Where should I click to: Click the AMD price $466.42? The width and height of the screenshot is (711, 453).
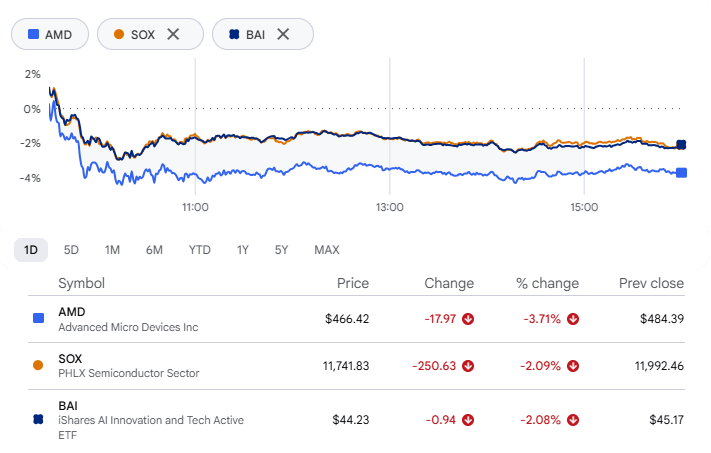[347, 319]
